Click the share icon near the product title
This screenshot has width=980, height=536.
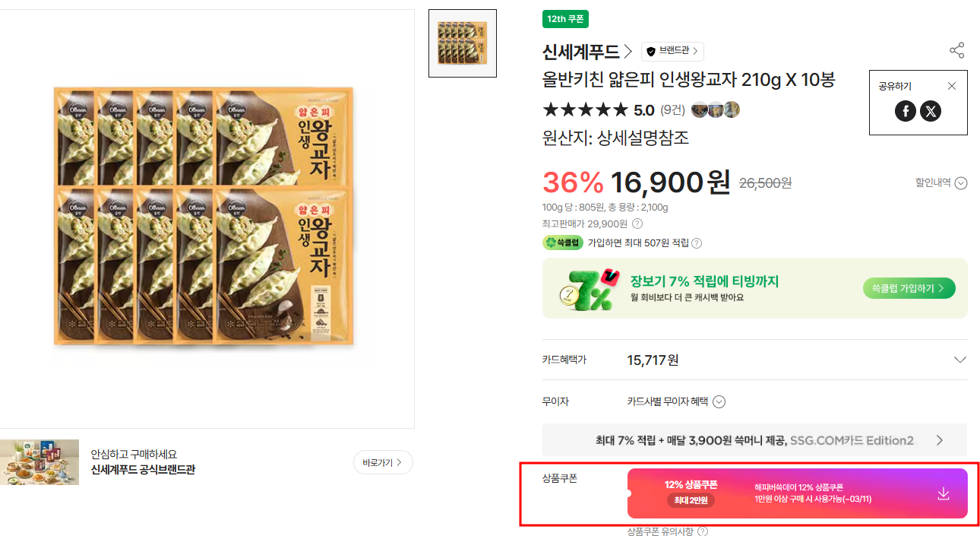click(x=956, y=51)
